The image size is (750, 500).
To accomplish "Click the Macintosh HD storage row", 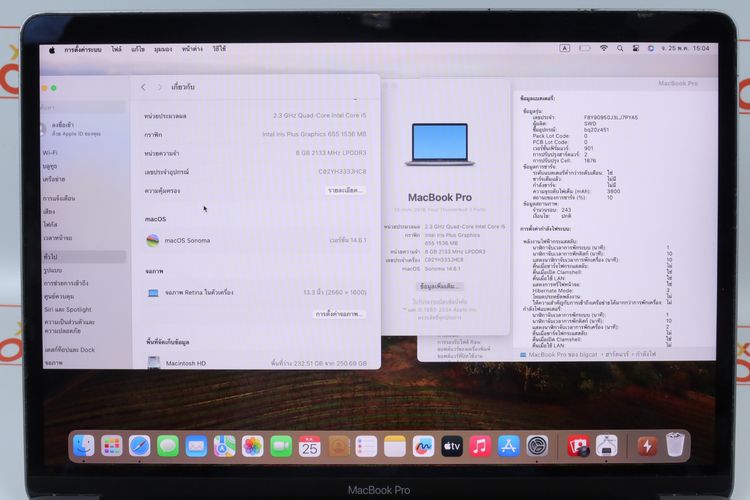I will click(256, 363).
